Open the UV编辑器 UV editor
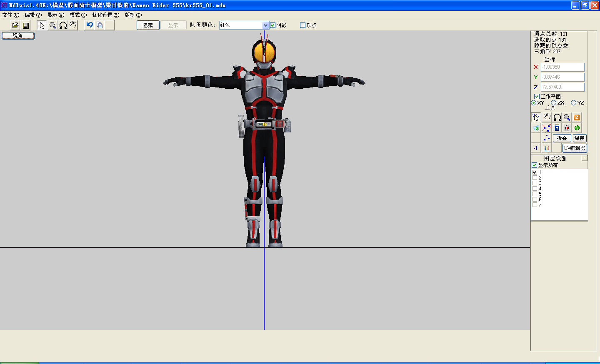This screenshot has width=600, height=364. (x=575, y=148)
